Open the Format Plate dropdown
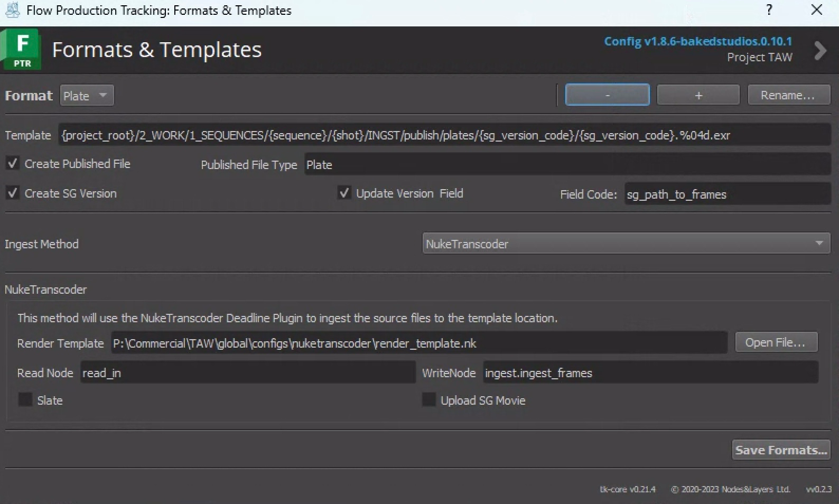The image size is (839, 504). 87,96
